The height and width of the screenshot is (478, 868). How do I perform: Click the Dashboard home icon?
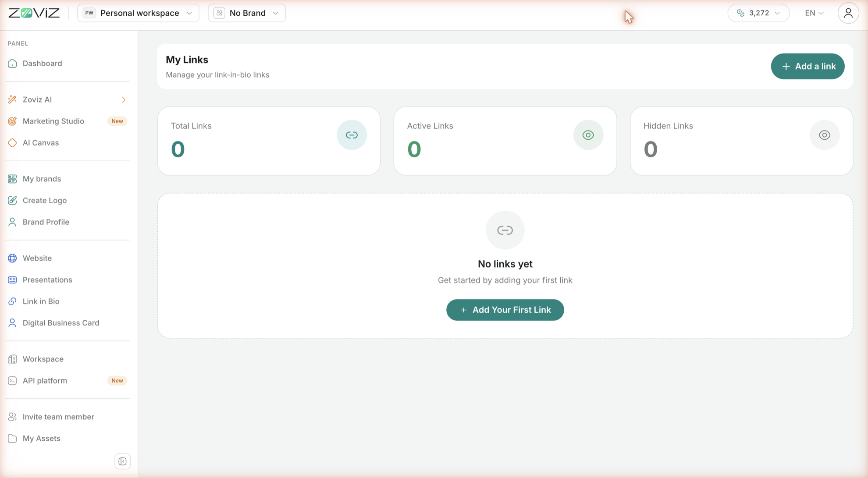point(12,64)
